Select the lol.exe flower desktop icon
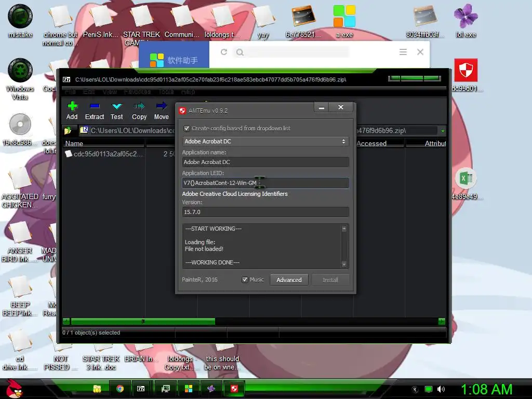The width and height of the screenshot is (532, 399). tap(466, 21)
